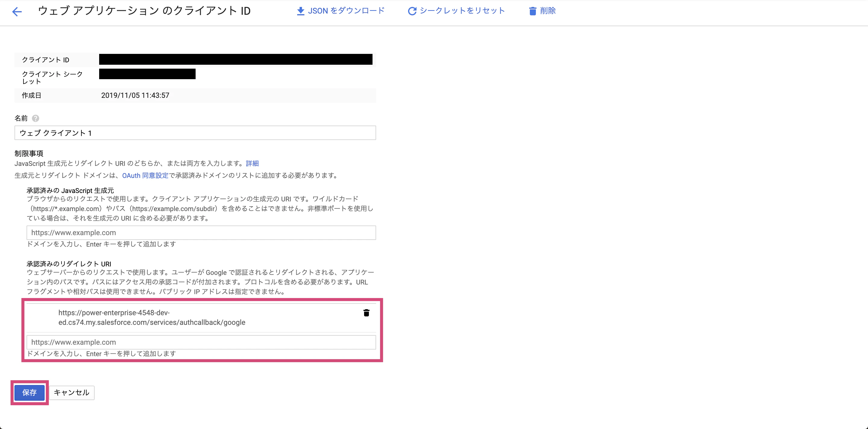Click the name field ウェブ クライアント 1
868x429 pixels.
pos(195,133)
